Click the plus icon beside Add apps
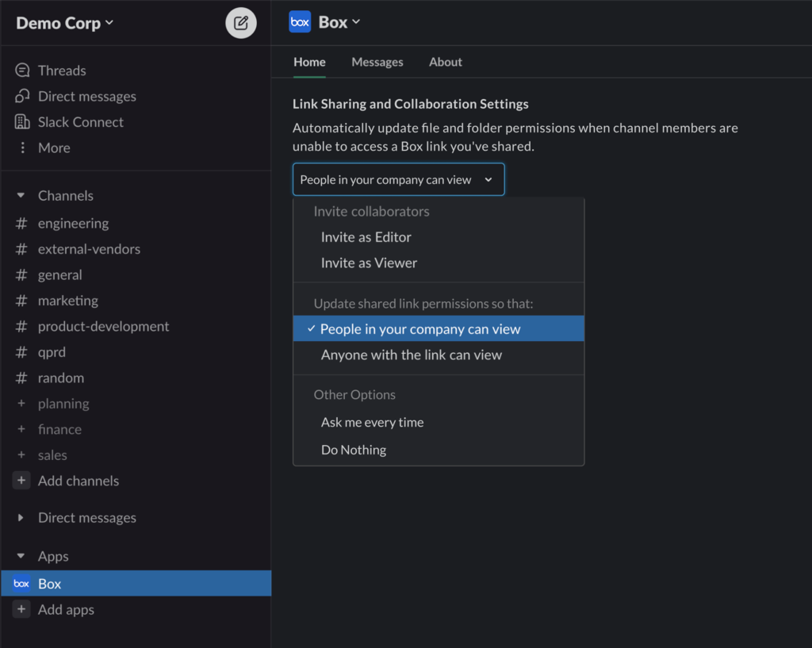Viewport: 812px width, 648px height. click(x=21, y=610)
